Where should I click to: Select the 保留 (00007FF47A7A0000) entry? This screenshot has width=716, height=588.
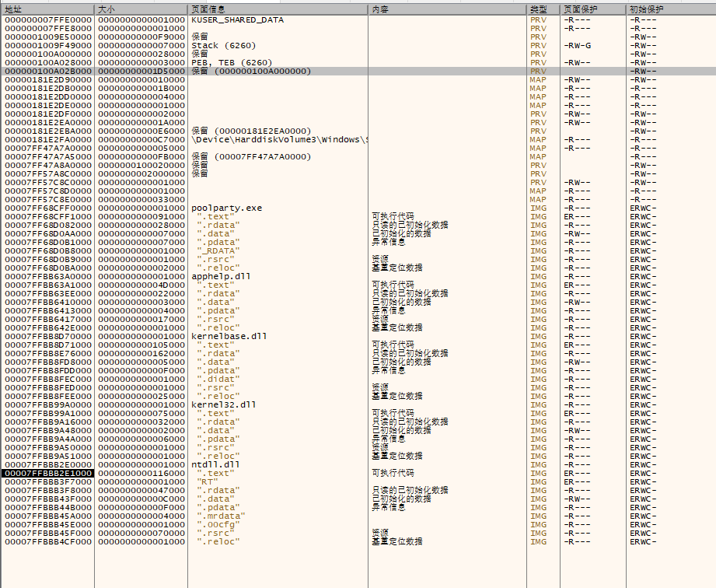coord(251,156)
